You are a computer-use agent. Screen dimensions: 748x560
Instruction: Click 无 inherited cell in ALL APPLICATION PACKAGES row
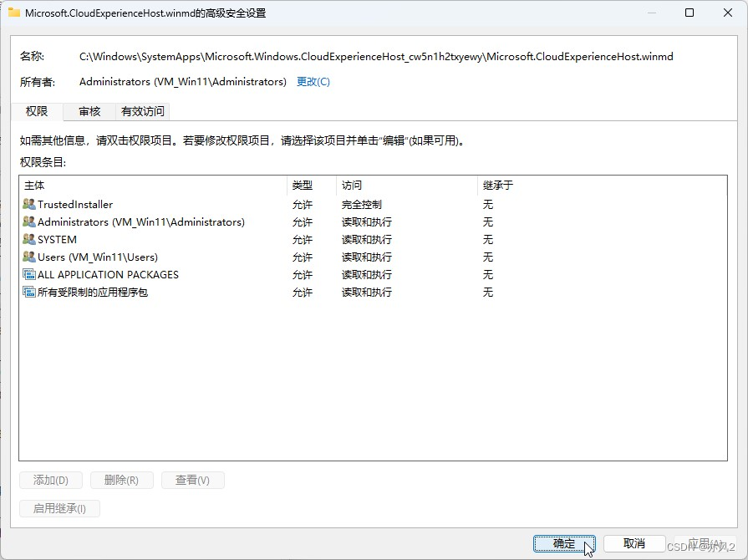tap(487, 275)
